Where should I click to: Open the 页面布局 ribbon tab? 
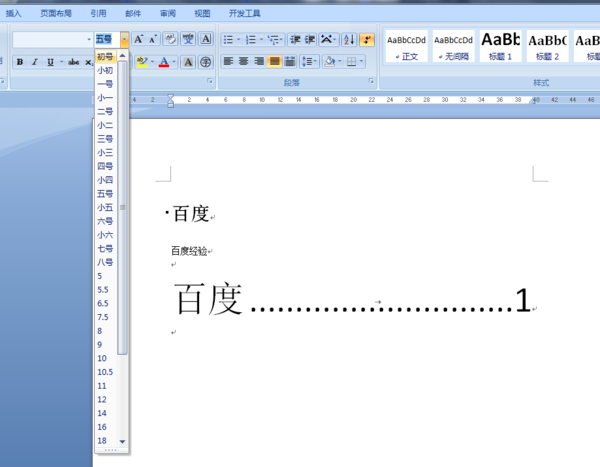(56, 13)
